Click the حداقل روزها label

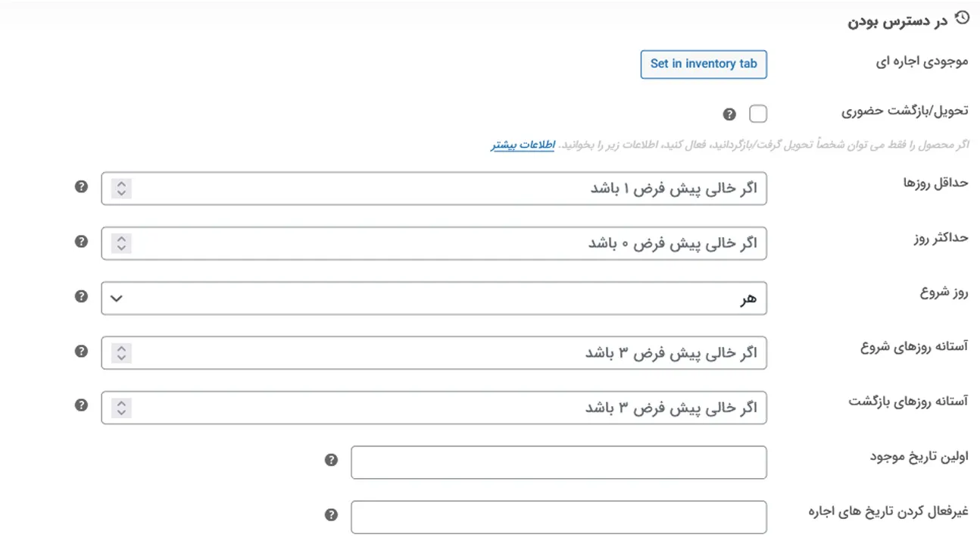tap(936, 183)
